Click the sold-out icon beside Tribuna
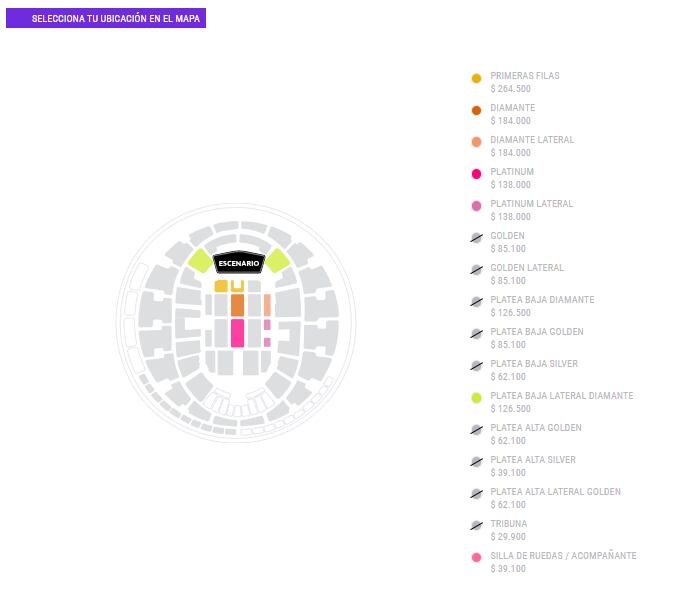The width and height of the screenshot is (681, 601). [x=477, y=526]
